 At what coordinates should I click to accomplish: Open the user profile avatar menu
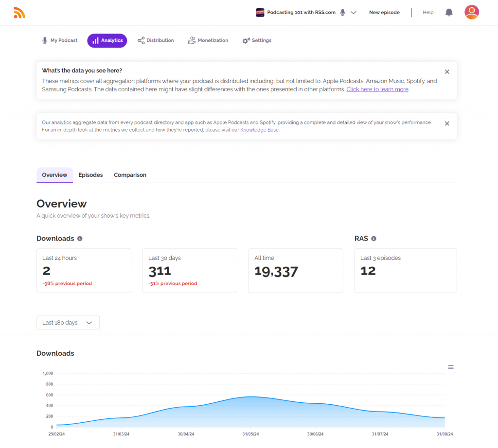pos(471,12)
